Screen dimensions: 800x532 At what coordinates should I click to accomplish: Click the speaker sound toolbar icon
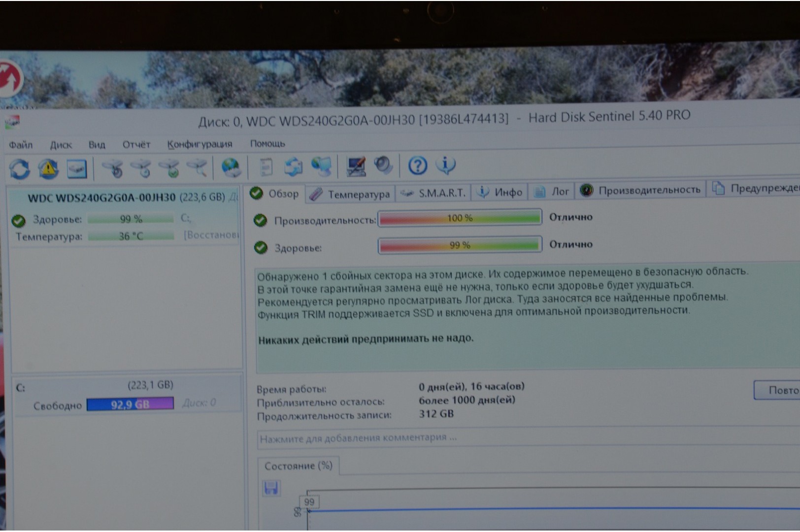383,166
